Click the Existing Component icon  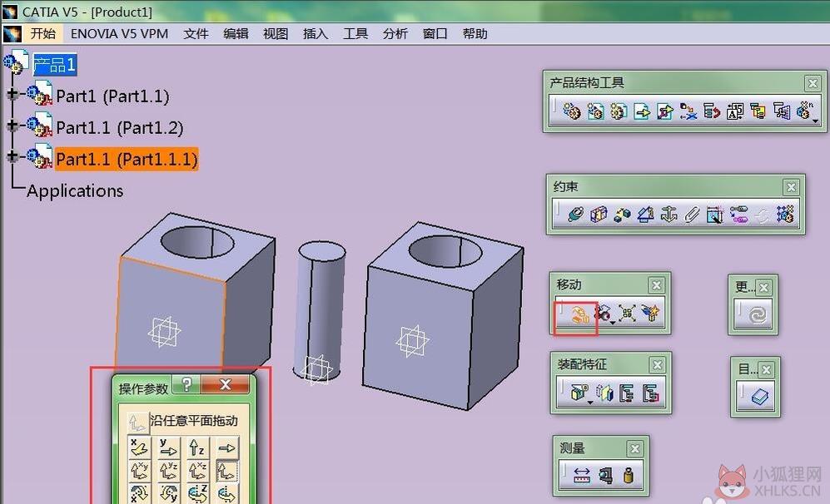[642, 111]
